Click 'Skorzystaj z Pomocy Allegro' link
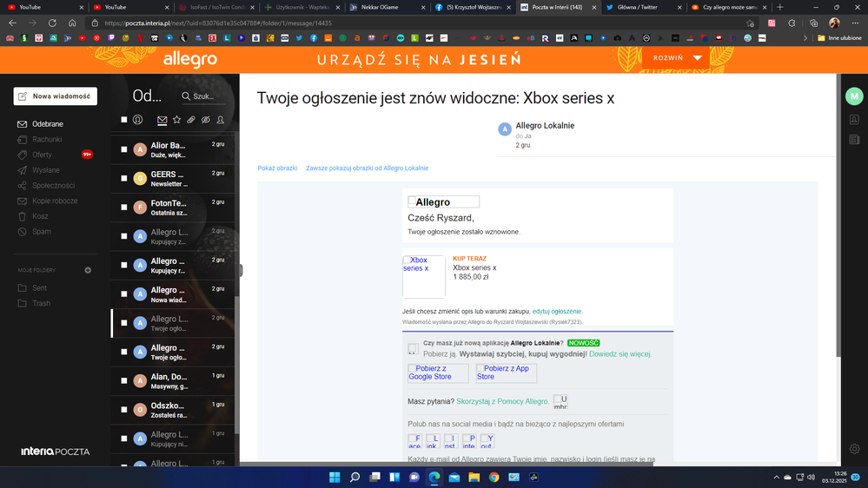Image resolution: width=868 pixels, height=488 pixels. 502,402
